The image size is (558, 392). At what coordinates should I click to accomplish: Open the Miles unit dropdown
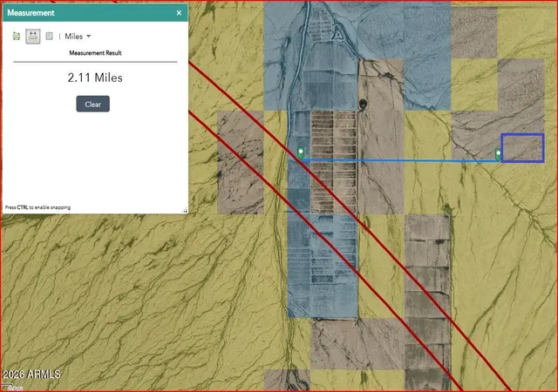[x=78, y=37]
